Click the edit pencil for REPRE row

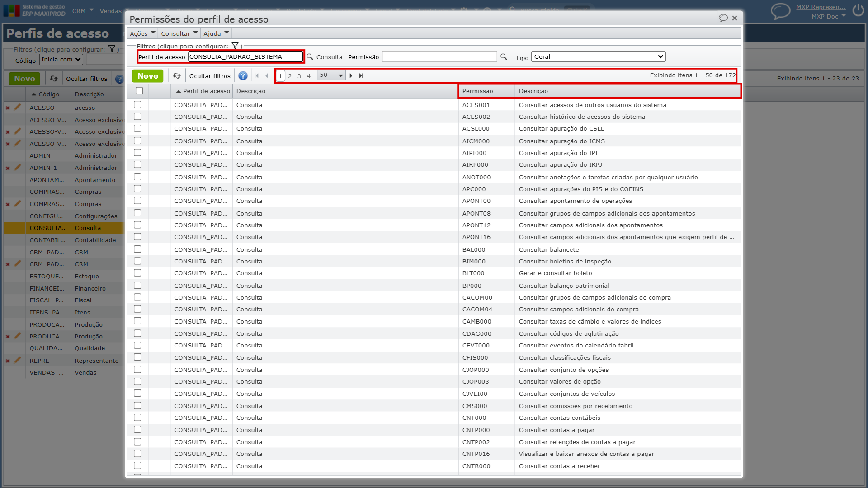17,361
